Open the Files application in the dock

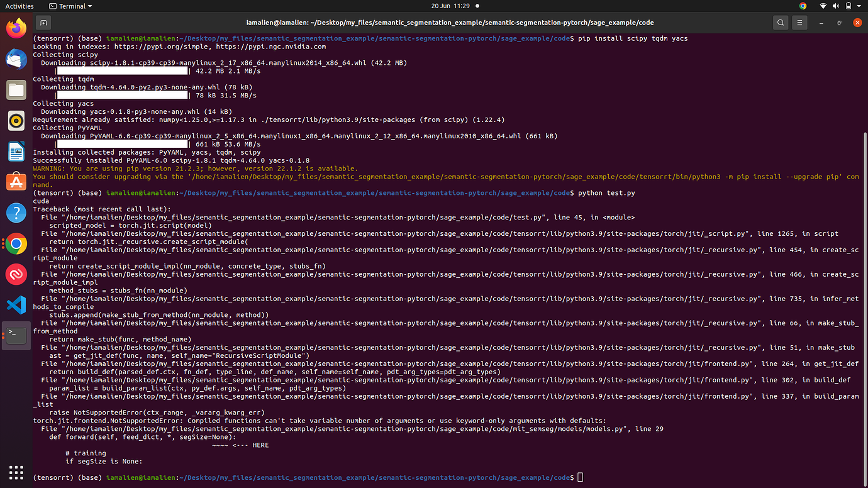(x=16, y=90)
